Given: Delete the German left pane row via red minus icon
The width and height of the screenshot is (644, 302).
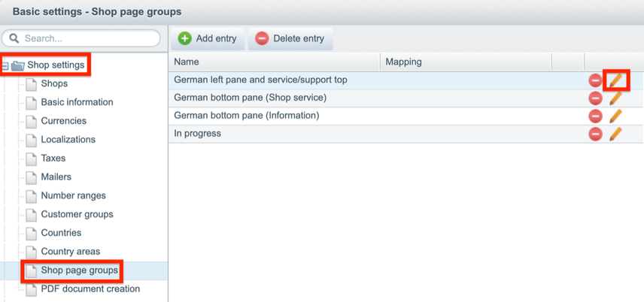Looking at the screenshot, I should [595, 80].
